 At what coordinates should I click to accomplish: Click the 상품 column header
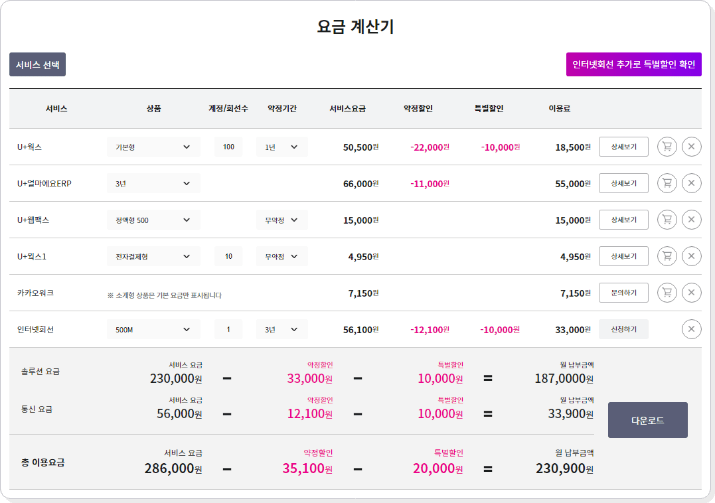154,109
